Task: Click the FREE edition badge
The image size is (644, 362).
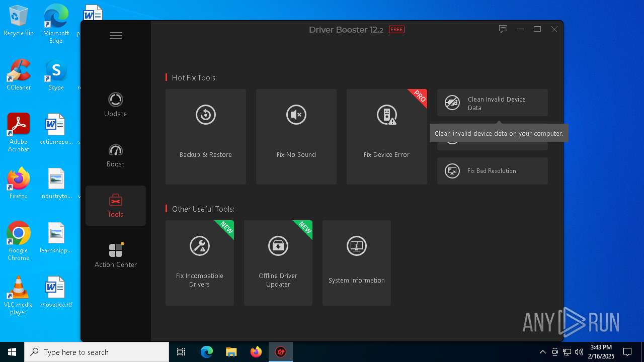Action: click(x=396, y=30)
